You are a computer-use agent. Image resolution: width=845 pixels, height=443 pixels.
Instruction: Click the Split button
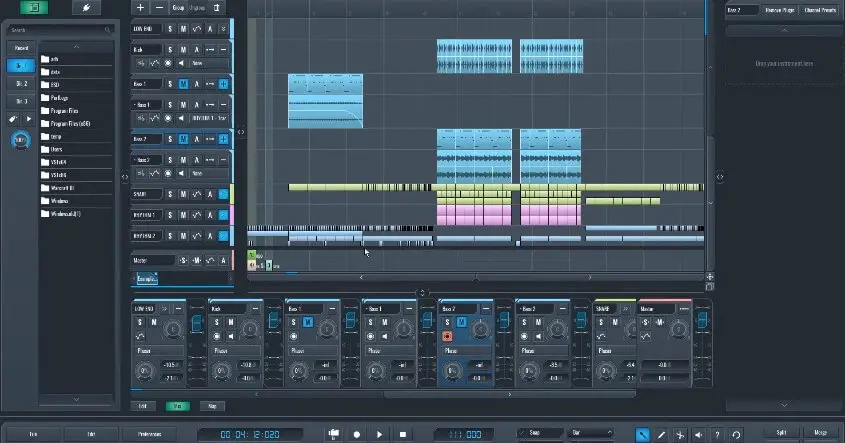coord(781,432)
